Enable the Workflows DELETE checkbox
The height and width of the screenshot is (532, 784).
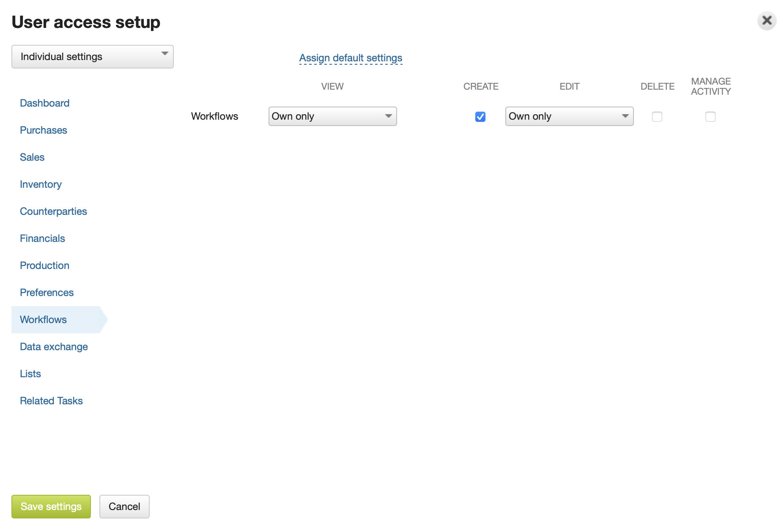[x=657, y=117]
